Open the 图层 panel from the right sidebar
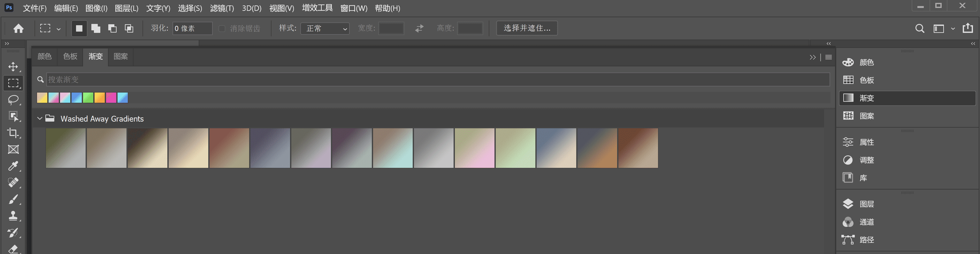Viewport: 980px width, 254px height. 866,204
